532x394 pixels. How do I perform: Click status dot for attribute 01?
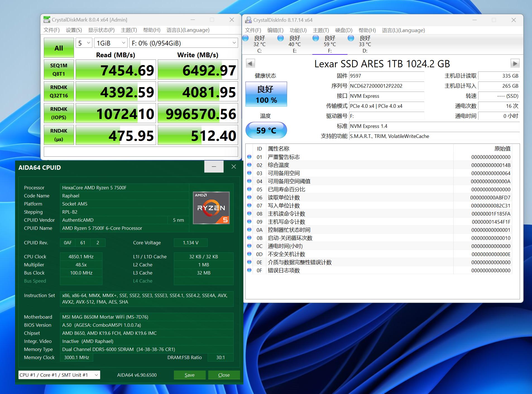(x=249, y=157)
